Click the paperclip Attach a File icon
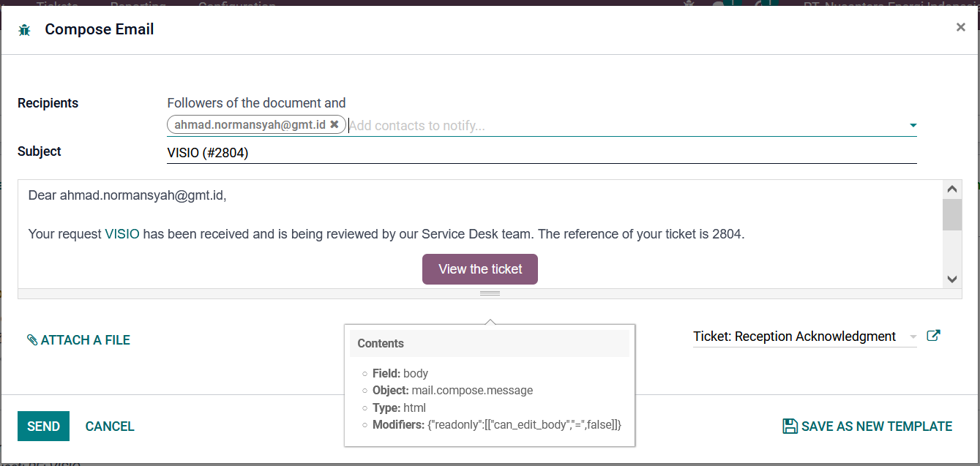The height and width of the screenshot is (466, 980). tap(32, 340)
